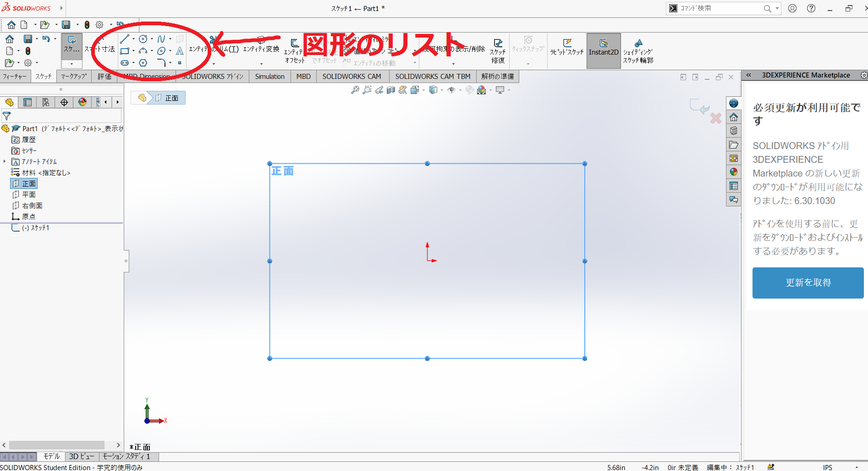
Task: Click Zoom to Fit in view toolbar
Action: pyautogui.click(x=355, y=90)
